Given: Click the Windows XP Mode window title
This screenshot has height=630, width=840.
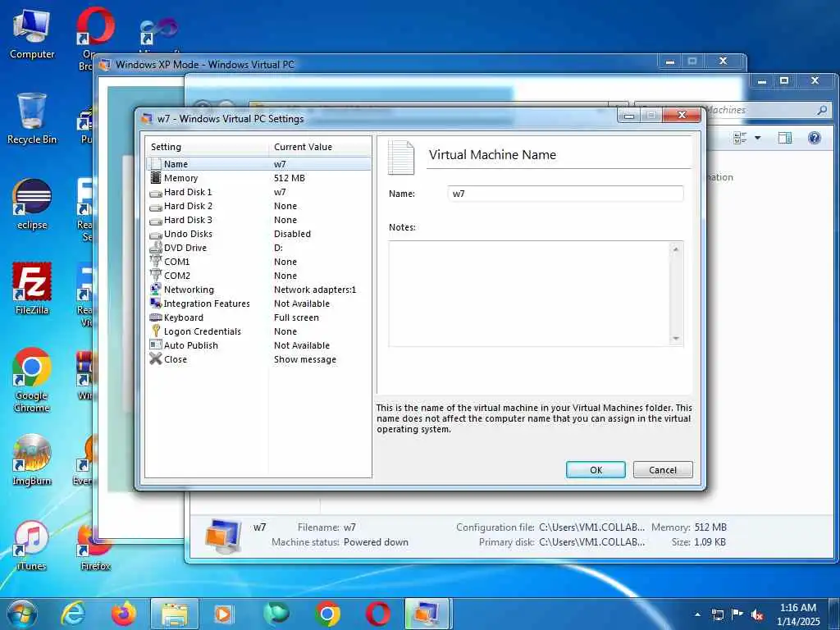Looking at the screenshot, I should coord(204,64).
